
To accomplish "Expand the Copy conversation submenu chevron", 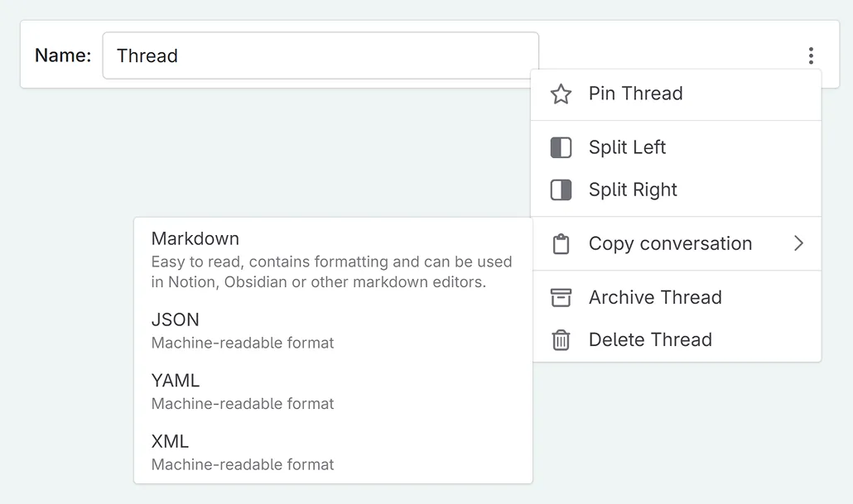I will pos(798,243).
